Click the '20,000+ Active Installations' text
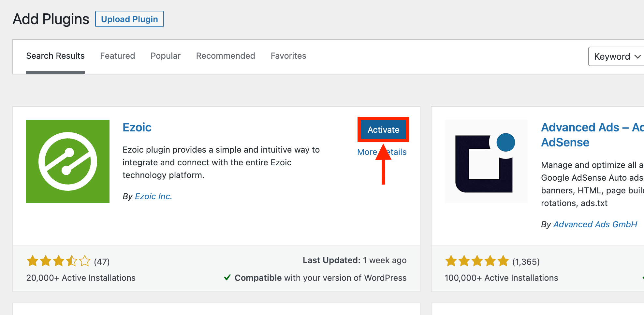 click(81, 278)
